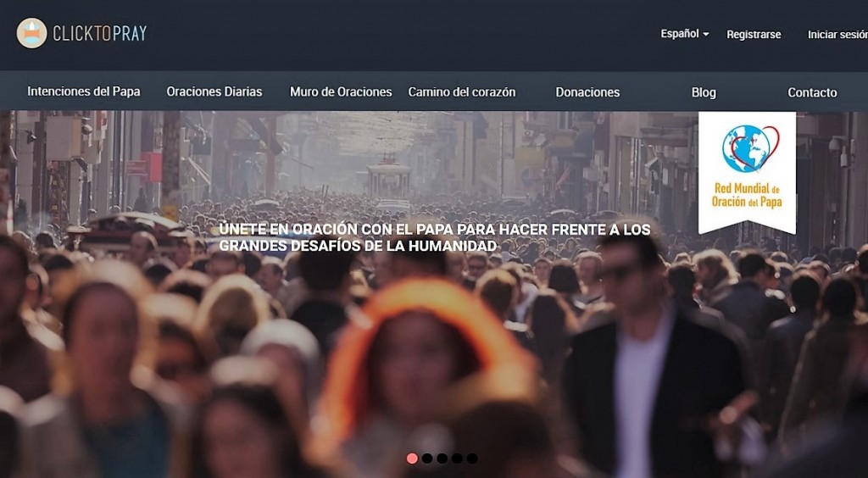This screenshot has height=478, width=868.
Task: Click the Registrarse link
Action: (754, 35)
